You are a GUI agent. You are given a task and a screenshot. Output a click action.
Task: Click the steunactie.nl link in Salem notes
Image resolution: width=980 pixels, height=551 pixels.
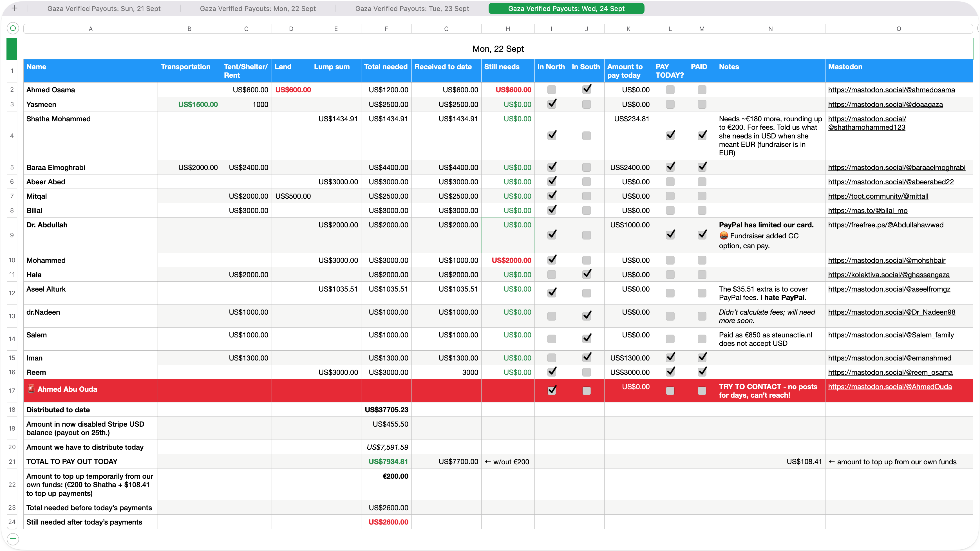tap(791, 335)
